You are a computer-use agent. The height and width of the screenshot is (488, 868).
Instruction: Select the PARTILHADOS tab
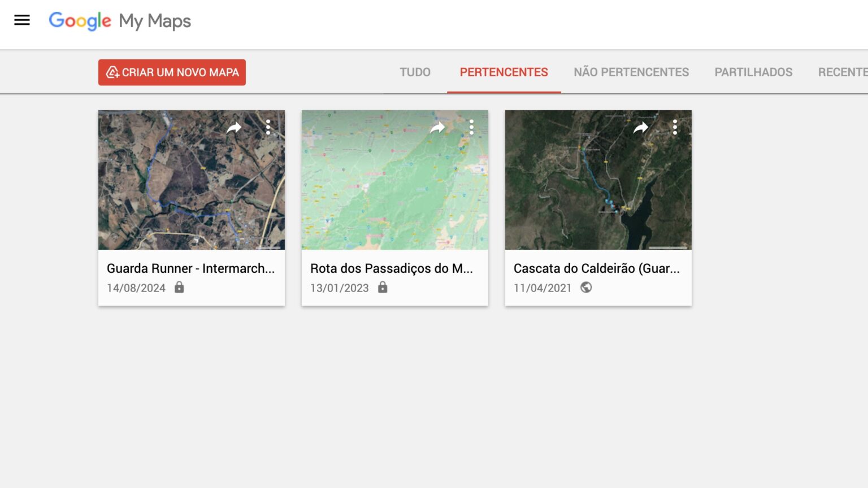click(x=754, y=72)
